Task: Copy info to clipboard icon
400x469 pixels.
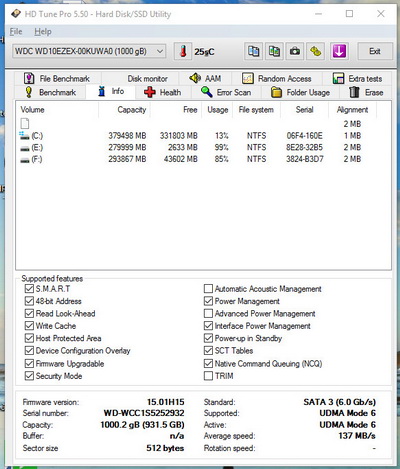Action: click(253, 51)
